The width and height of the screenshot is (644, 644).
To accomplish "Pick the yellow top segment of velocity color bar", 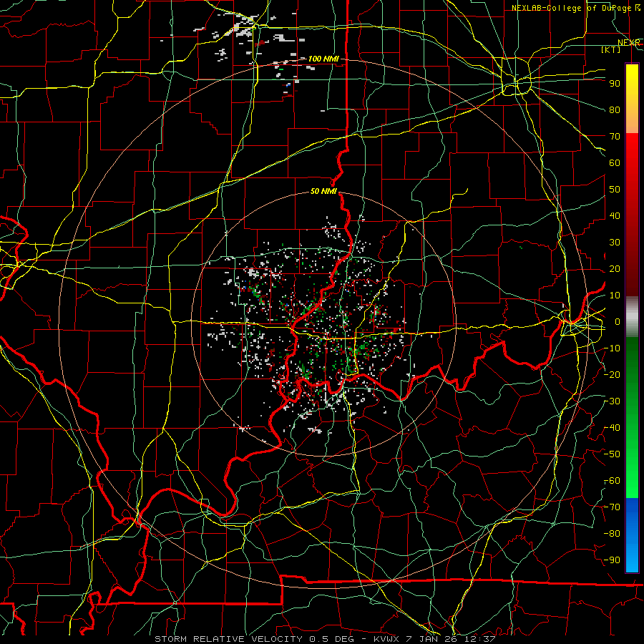I will click(x=632, y=99).
